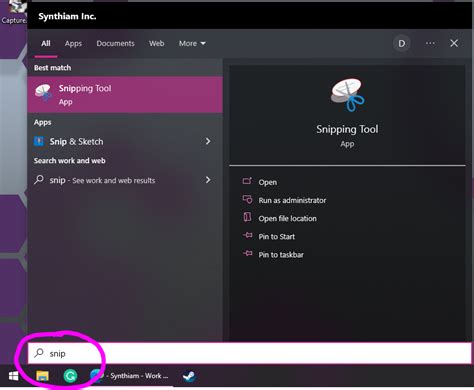Open the Snipping Tool best match result
This screenshot has height=390, width=474.
(x=125, y=95)
